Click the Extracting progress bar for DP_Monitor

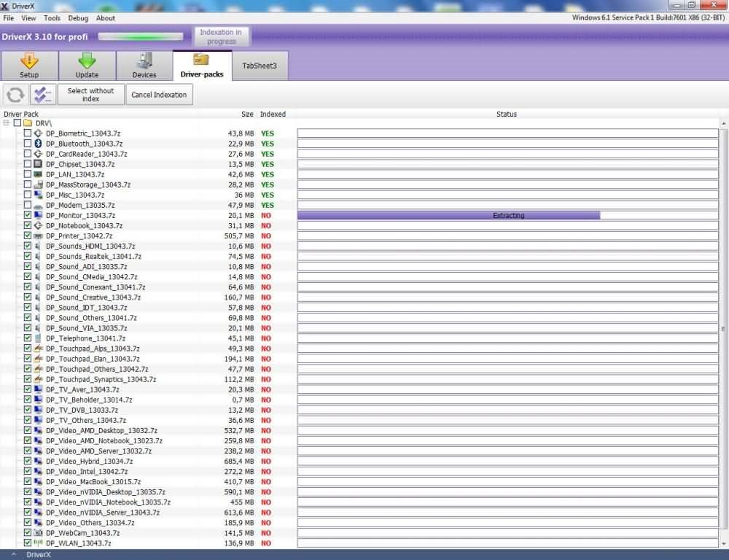(x=448, y=215)
